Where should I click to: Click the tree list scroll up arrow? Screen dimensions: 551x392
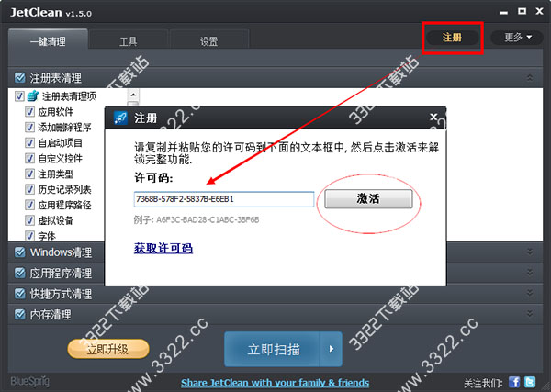[133, 95]
